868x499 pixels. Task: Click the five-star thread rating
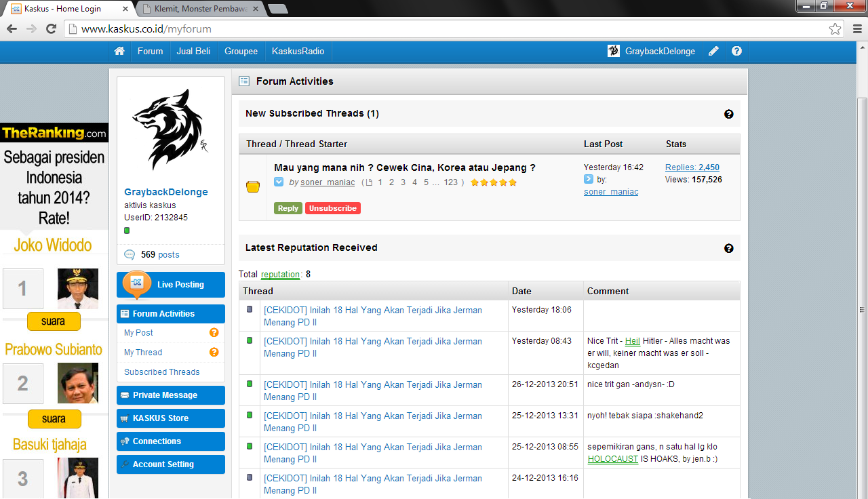[x=494, y=182]
